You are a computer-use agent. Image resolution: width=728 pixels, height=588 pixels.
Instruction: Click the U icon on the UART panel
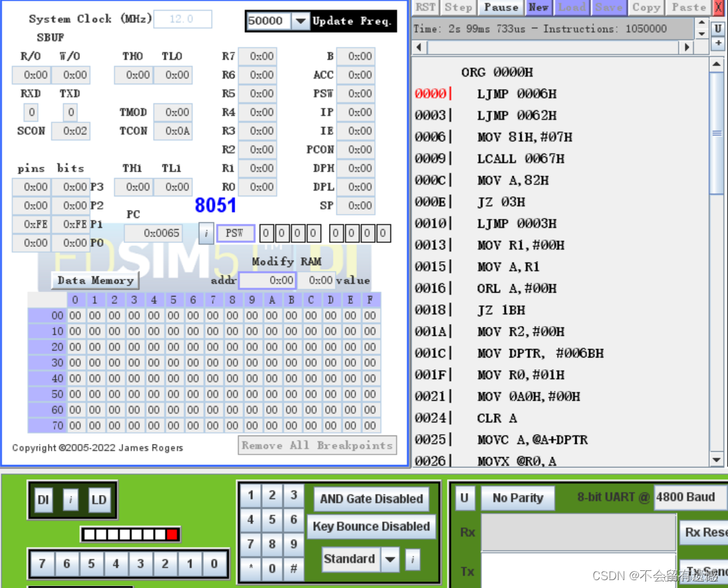pyautogui.click(x=465, y=498)
